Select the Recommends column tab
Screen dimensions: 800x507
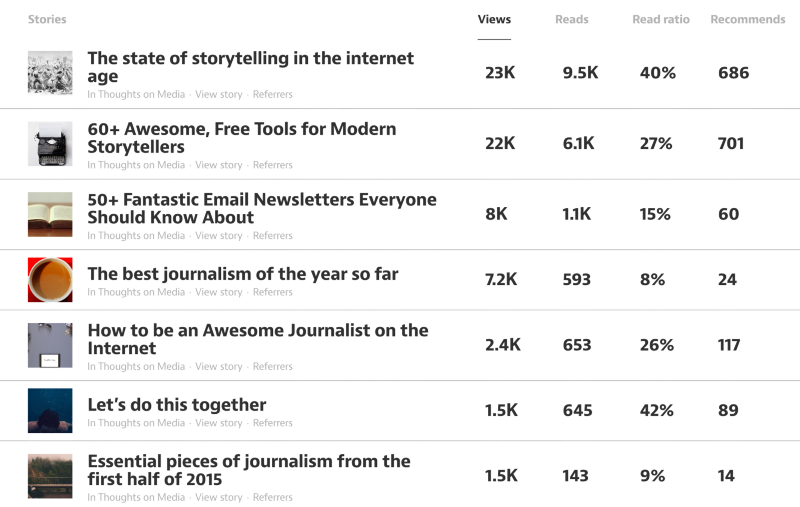(747, 19)
